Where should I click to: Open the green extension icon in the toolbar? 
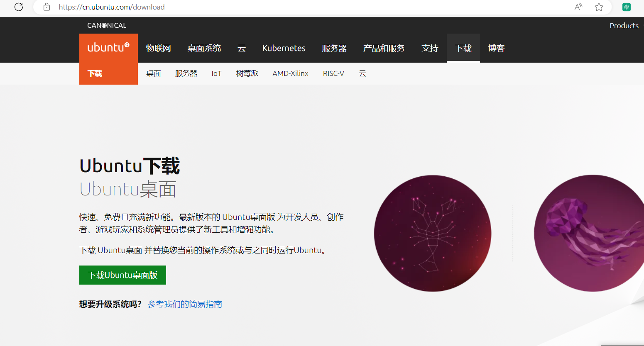(627, 7)
